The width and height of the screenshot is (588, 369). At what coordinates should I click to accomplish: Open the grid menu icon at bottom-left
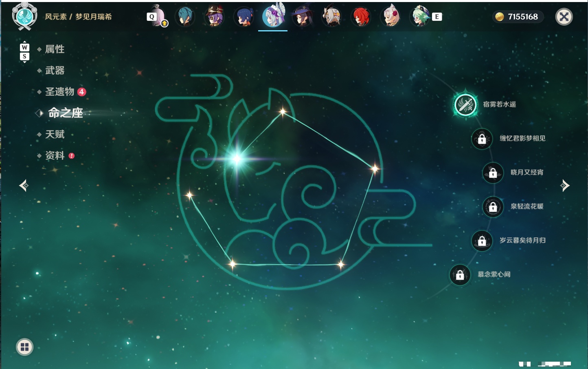[x=24, y=347]
